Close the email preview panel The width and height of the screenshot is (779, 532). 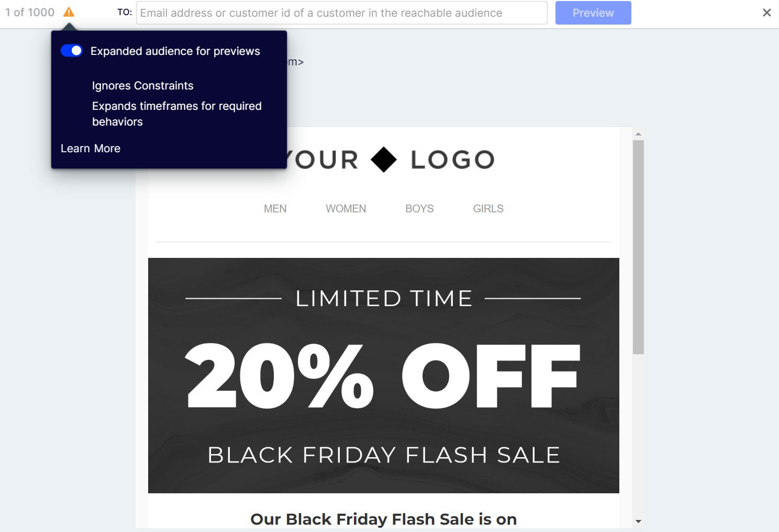tap(766, 13)
